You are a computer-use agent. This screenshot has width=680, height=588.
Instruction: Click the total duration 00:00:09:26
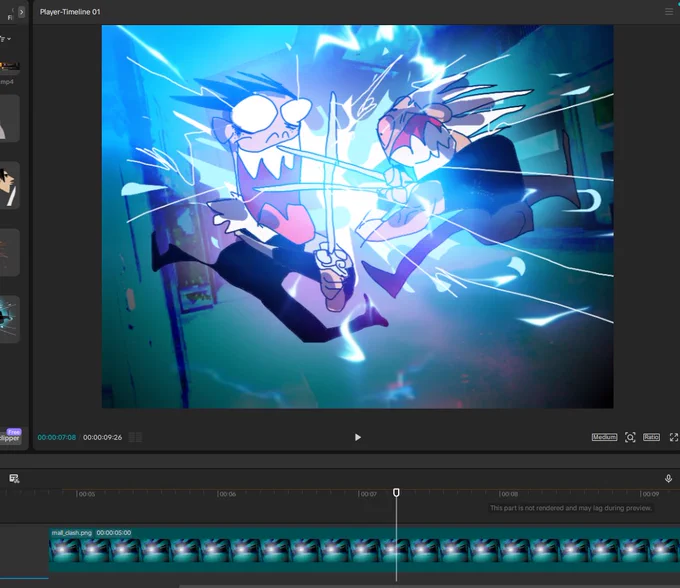102,437
